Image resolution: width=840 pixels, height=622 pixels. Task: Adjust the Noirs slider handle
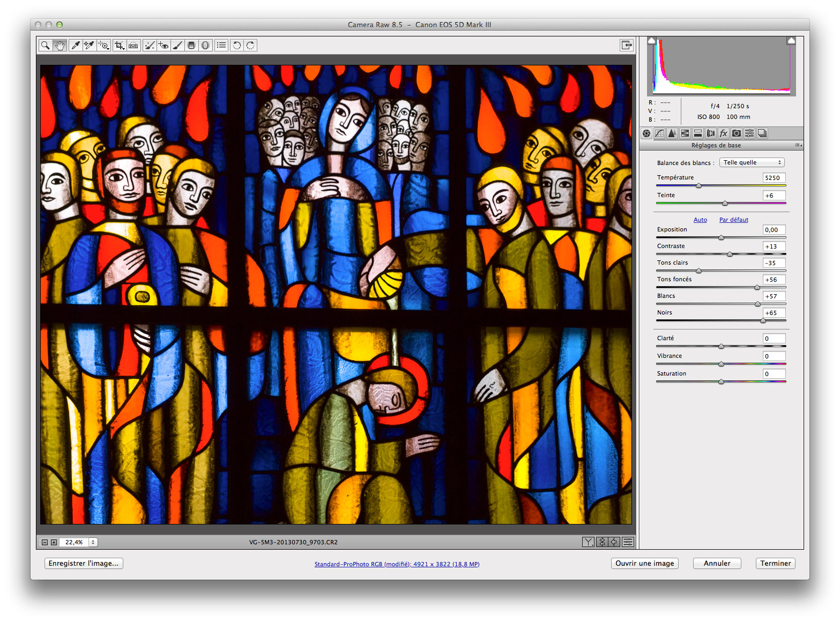pos(763,320)
